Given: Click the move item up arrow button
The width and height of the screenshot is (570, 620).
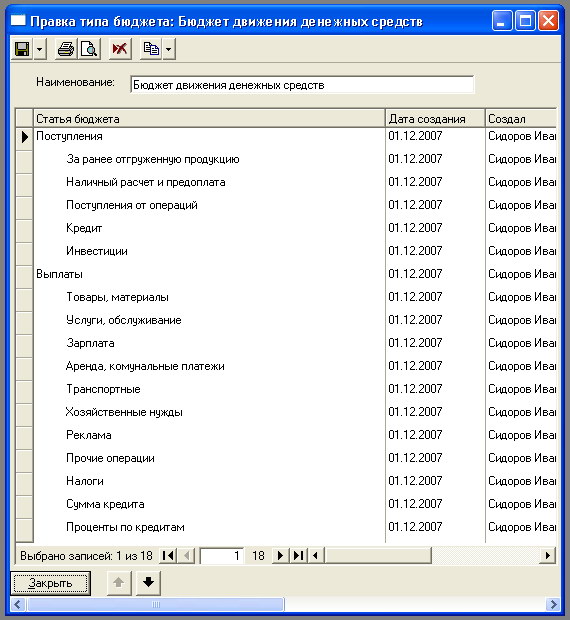Looking at the screenshot, I should point(119,583).
